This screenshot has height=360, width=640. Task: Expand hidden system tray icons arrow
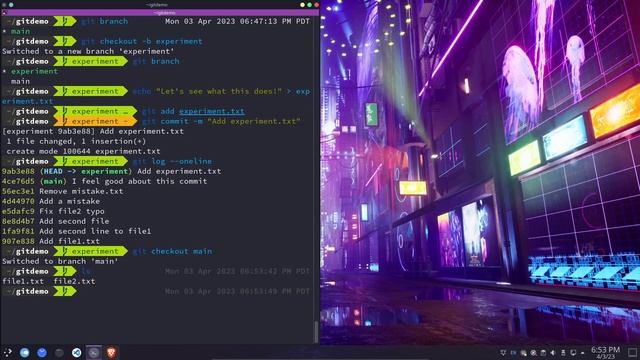582,353
